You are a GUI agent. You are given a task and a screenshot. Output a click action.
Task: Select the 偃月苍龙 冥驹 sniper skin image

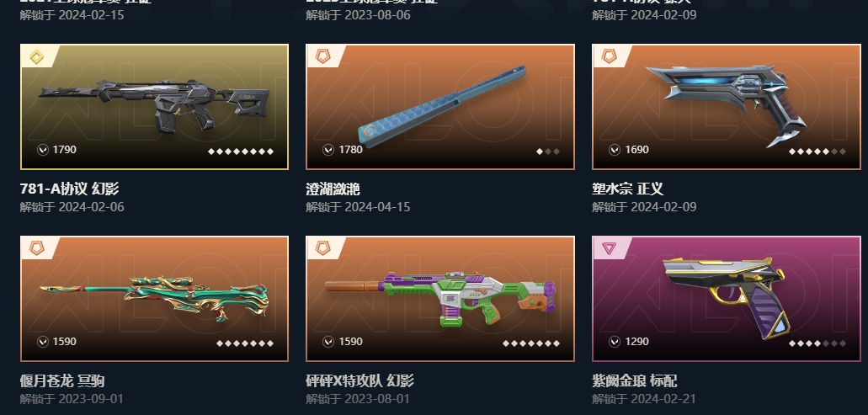pyautogui.click(x=154, y=299)
